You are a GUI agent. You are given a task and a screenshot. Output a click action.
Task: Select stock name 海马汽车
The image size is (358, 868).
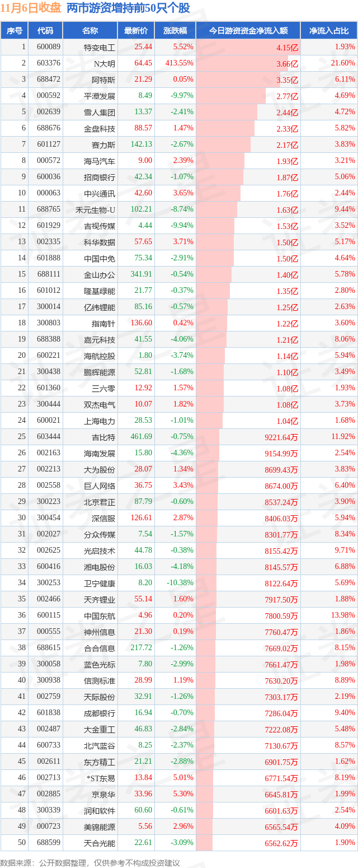pos(100,161)
